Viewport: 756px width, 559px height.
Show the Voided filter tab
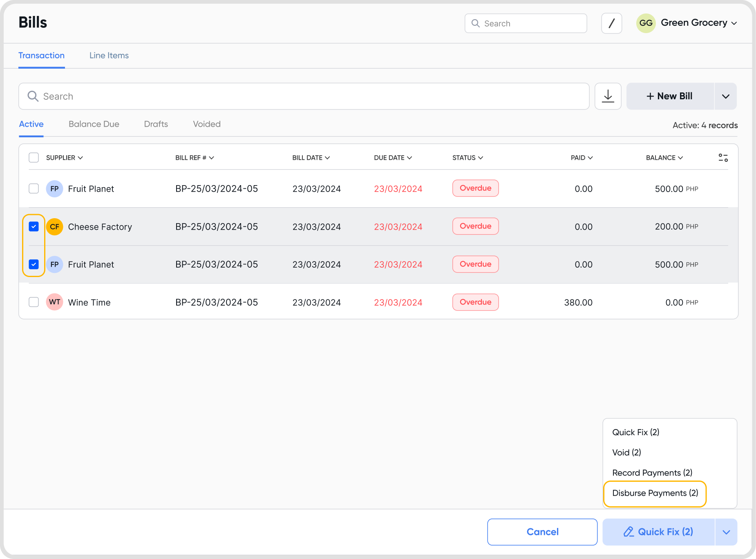click(x=207, y=124)
